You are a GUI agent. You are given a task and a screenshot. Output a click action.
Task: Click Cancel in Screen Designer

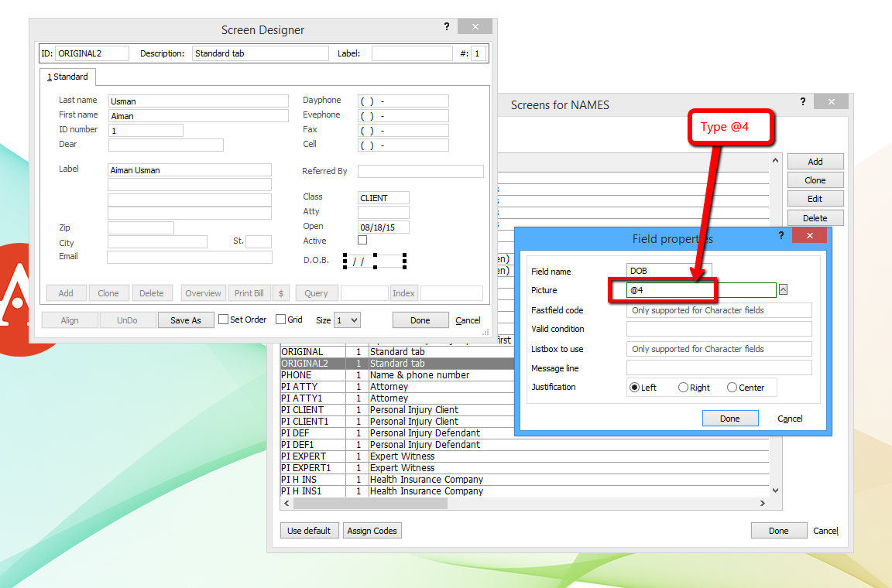click(468, 320)
